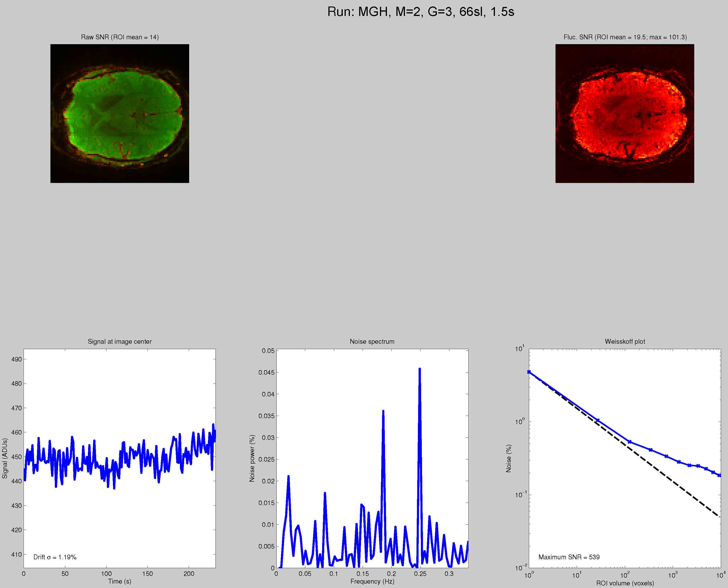Click the 'Signal at image center' plot title

click(120, 341)
